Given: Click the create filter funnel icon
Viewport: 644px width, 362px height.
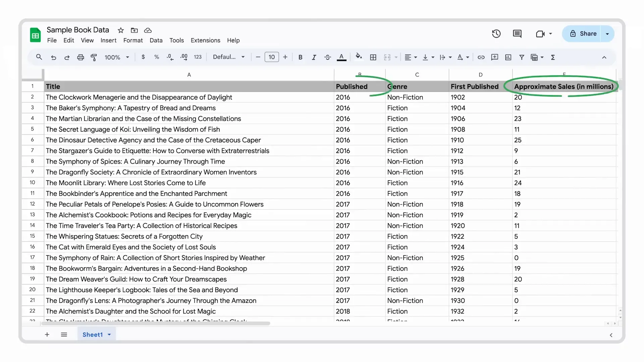Looking at the screenshot, I should click(522, 57).
